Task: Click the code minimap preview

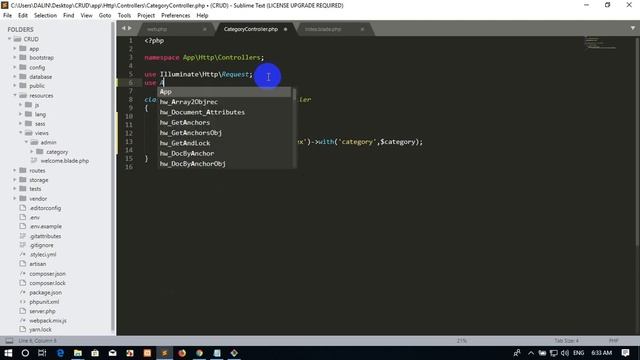Action: [600, 42]
